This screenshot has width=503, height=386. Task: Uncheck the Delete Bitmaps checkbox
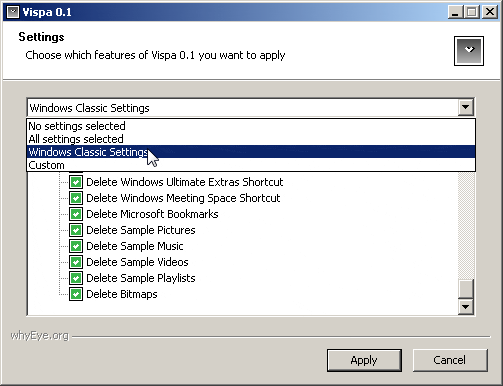(76, 294)
